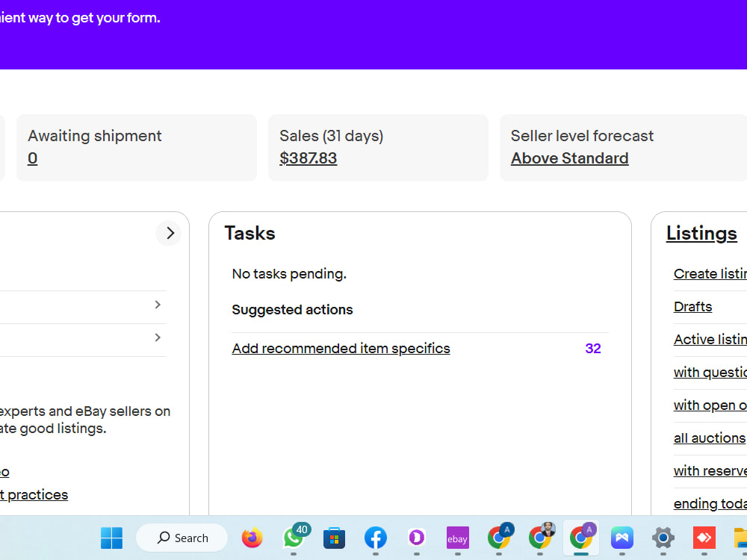Click the No tasks pending text
The width and height of the screenshot is (747, 560).
289,274
